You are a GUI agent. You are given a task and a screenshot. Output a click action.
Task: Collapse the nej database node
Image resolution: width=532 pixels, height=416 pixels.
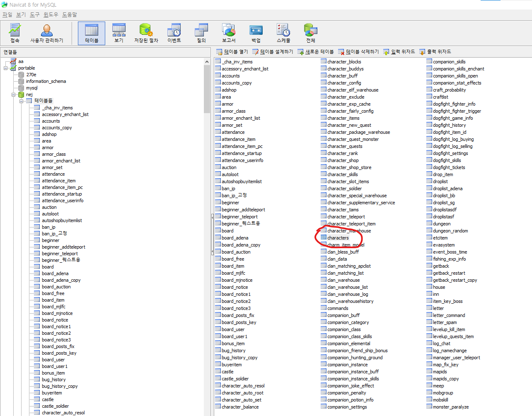(14, 94)
